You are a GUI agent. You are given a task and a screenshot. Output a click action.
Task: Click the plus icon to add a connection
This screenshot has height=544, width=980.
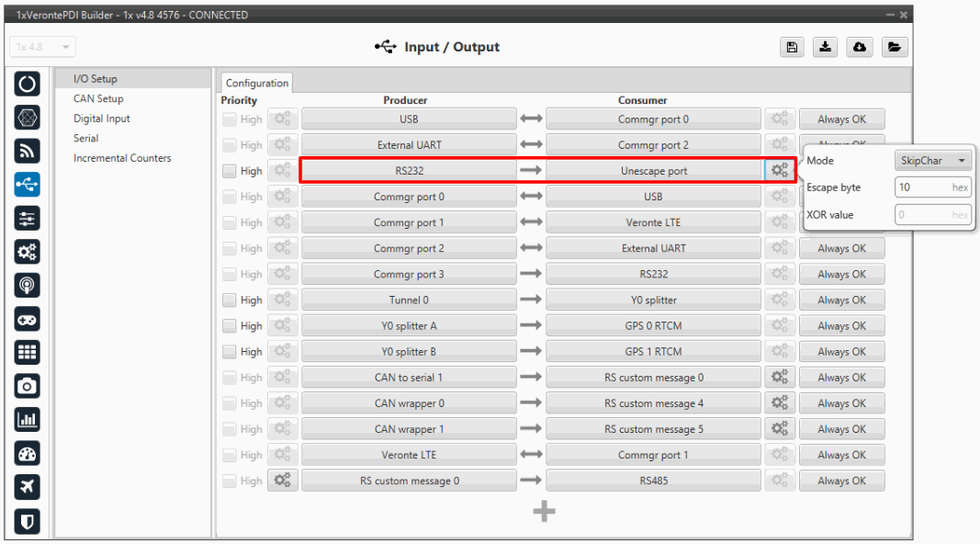[544, 512]
